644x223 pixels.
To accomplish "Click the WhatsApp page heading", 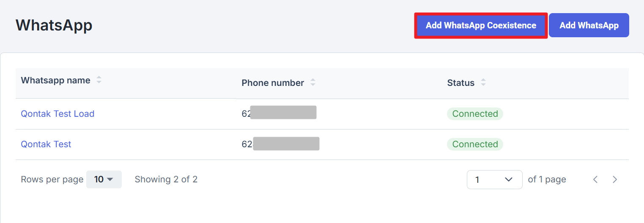I will [54, 25].
